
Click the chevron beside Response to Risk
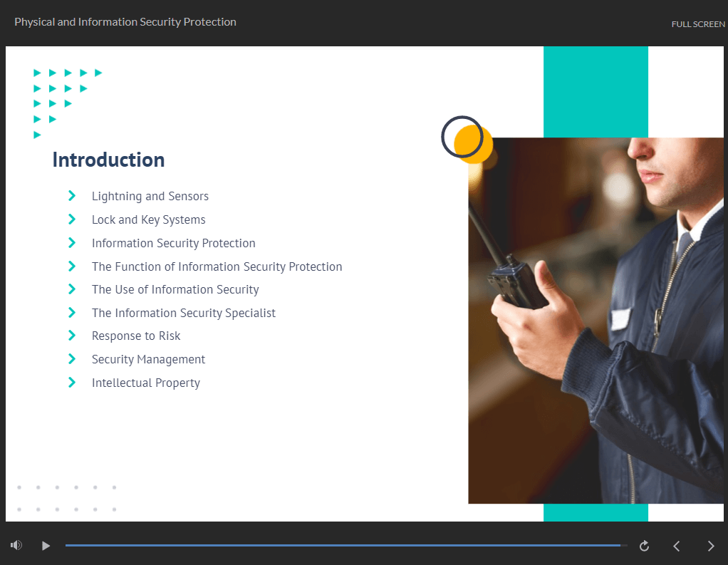coord(71,335)
